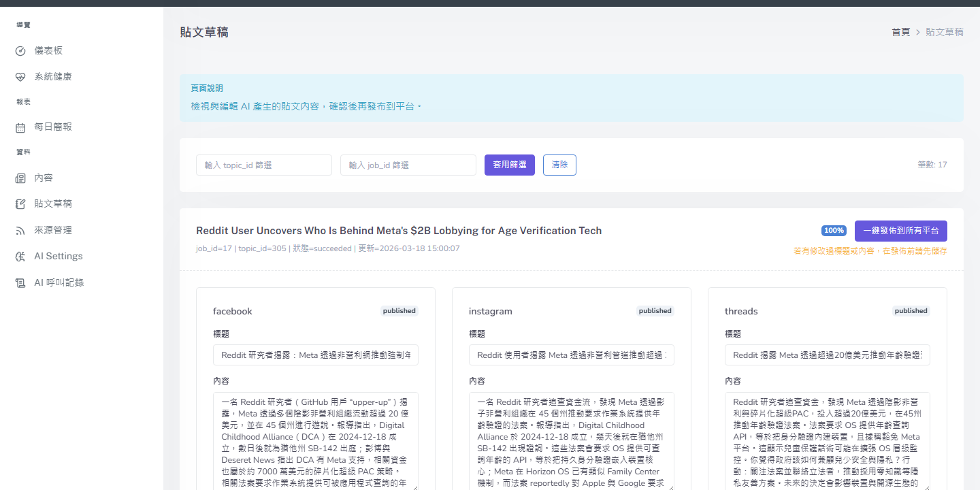980x490 pixels.
Task: Click the AI Settings icon in sidebar
Action: (20, 257)
